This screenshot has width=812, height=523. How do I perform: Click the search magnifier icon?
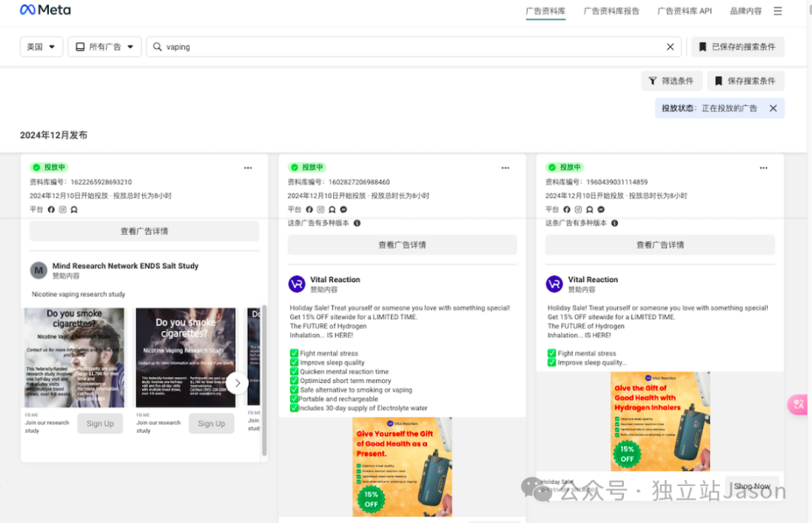157,47
